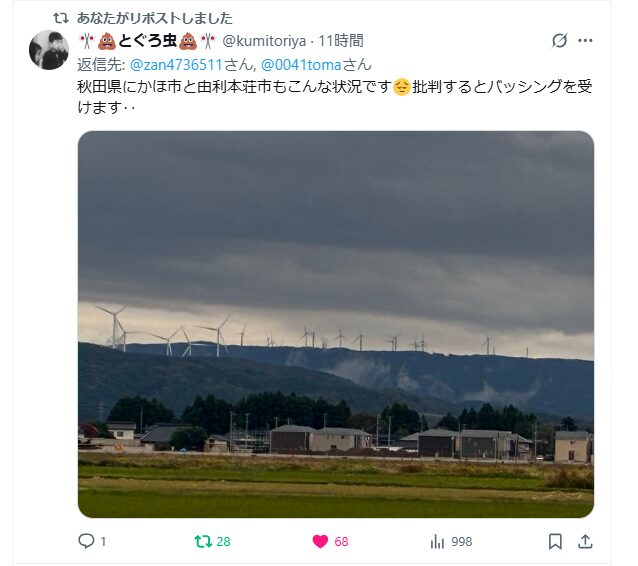638x566 pixels.
Task: Click the 11時間 timestamp link
Action: coord(341,41)
